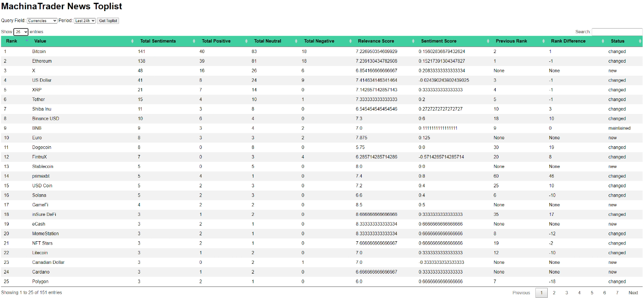Click the Shiba Inu row name
This screenshot has width=644, height=298.
[41, 109]
